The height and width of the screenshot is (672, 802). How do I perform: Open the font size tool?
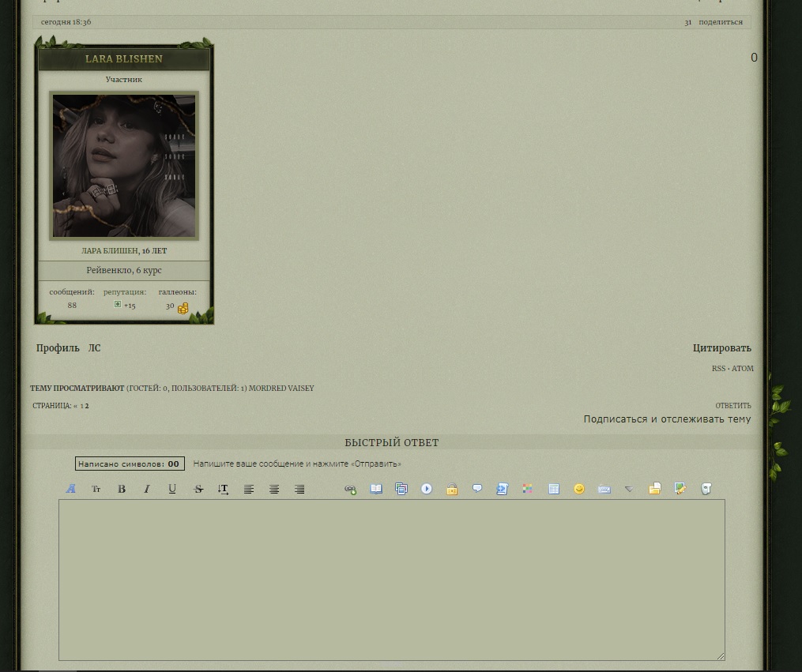[x=96, y=489]
